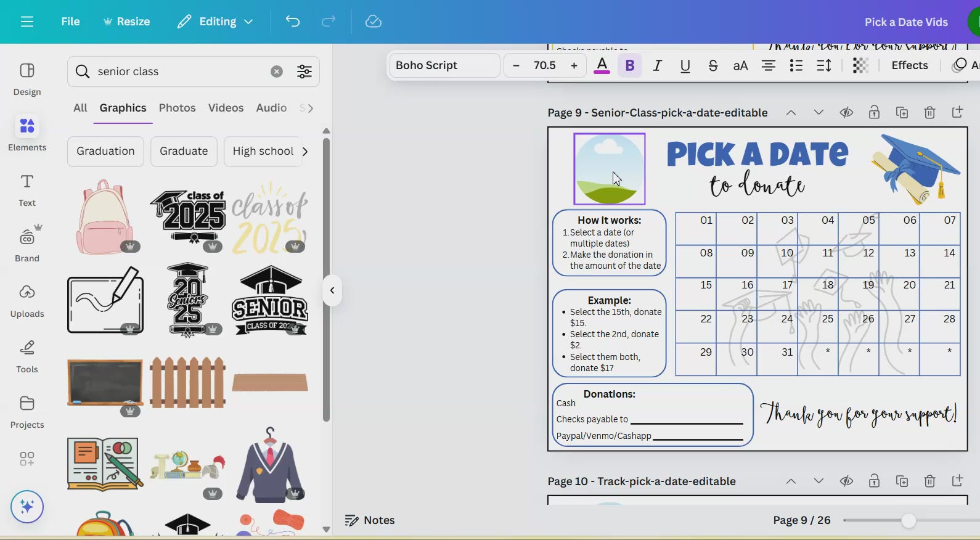Hide Page 9 with eye icon
This screenshot has width=980, height=540.
(x=846, y=112)
